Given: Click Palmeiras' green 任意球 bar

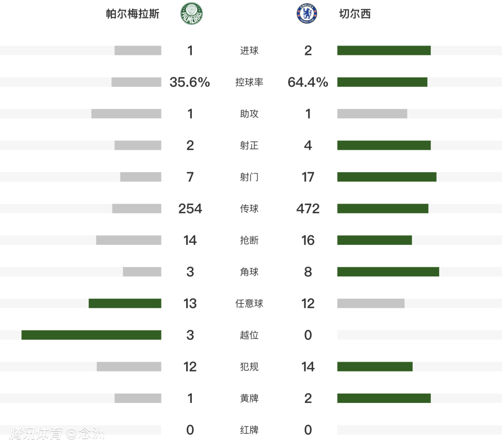Looking at the screenshot, I should pyautogui.click(x=124, y=304).
